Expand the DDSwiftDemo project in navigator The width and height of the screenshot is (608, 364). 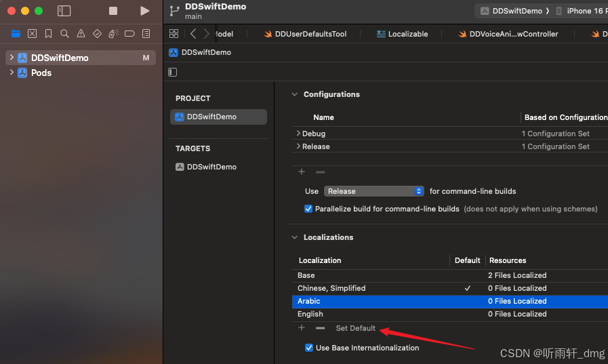[x=12, y=58]
